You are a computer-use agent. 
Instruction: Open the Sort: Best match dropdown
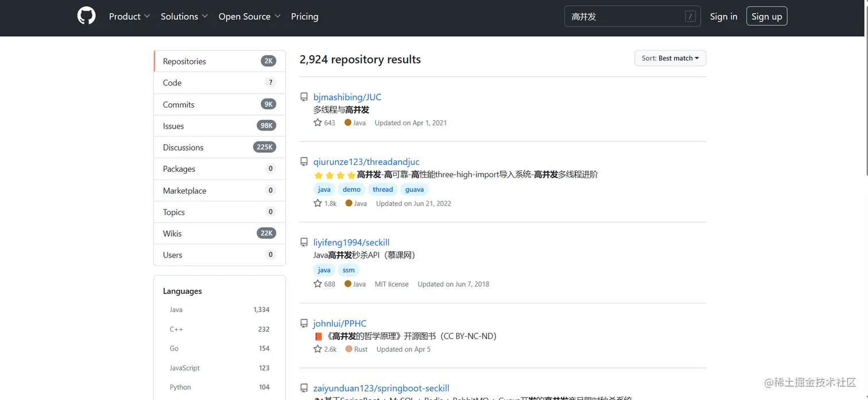[x=670, y=58]
